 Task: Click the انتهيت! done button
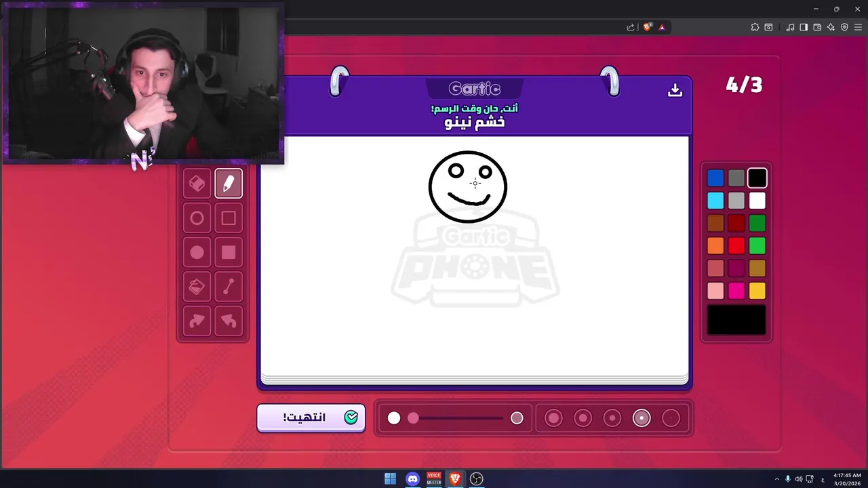[x=311, y=418]
